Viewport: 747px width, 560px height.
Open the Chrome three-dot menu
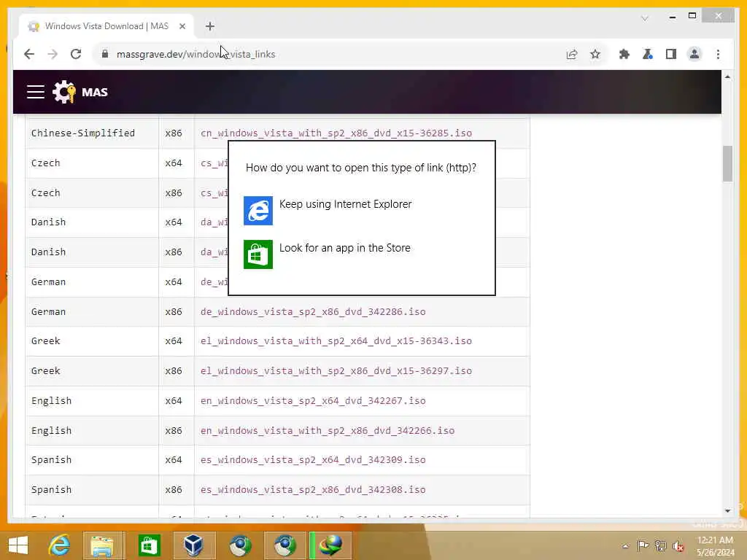(718, 54)
